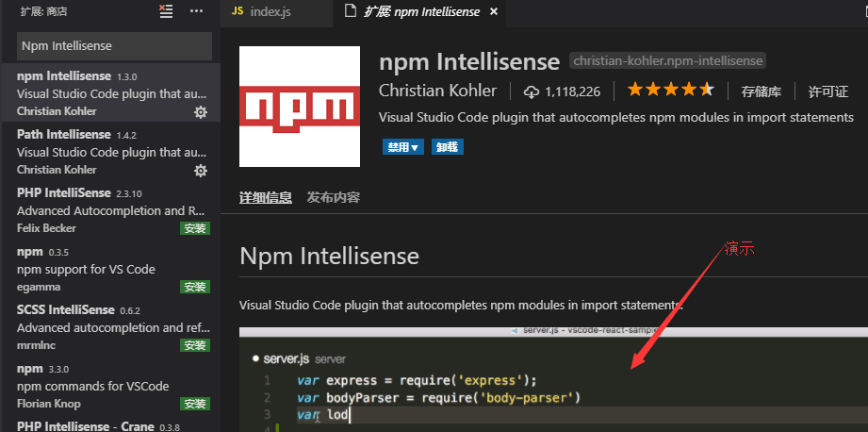Open the 存储库 repository link
868x432 pixels.
[762, 91]
